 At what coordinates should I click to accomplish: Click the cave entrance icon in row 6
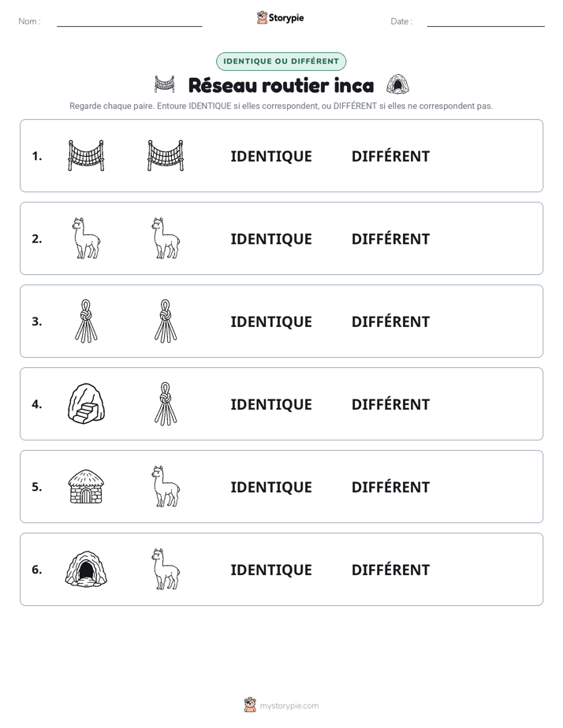86,569
